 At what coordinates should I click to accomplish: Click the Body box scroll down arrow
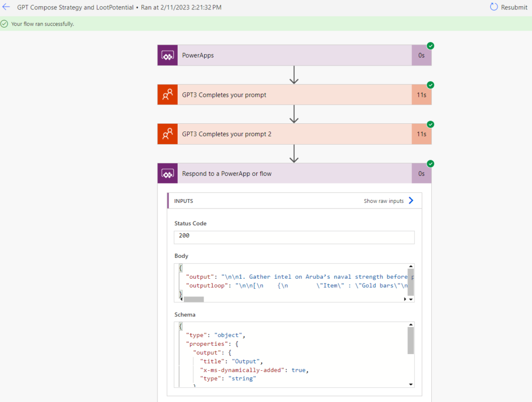pyautogui.click(x=411, y=299)
